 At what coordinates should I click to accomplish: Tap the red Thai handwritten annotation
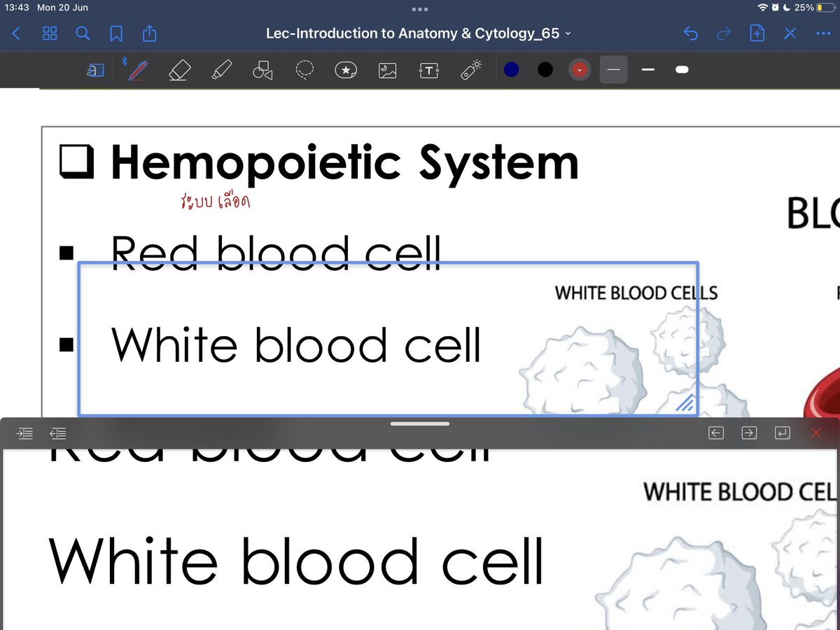pyautogui.click(x=215, y=202)
